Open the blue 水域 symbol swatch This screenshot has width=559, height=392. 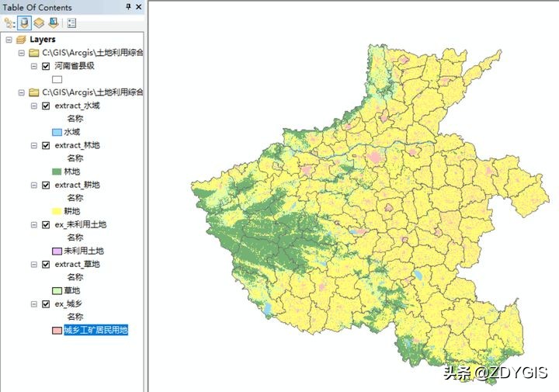(x=57, y=132)
